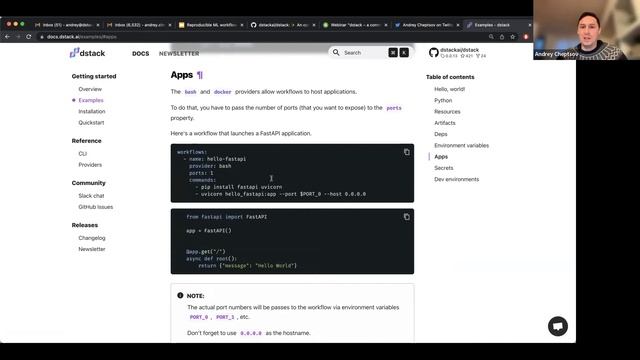Close the Reproducible ML workflows tab
640x360 pixels.
coord(242,25)
